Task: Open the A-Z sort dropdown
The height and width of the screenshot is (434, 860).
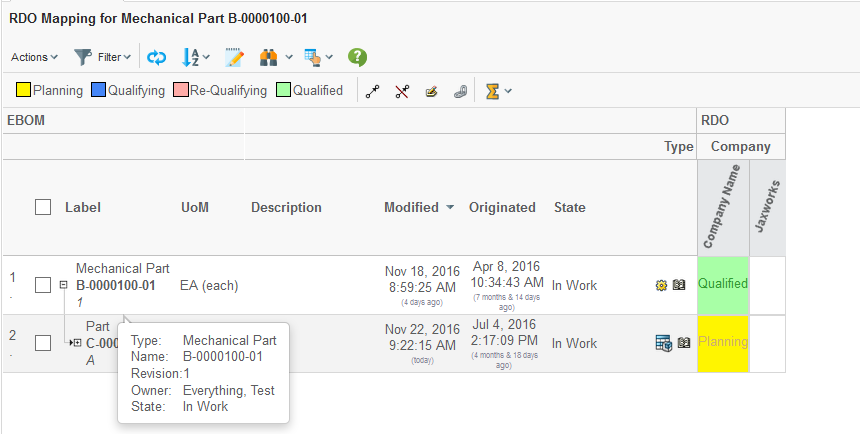Action: pos(198,57)
